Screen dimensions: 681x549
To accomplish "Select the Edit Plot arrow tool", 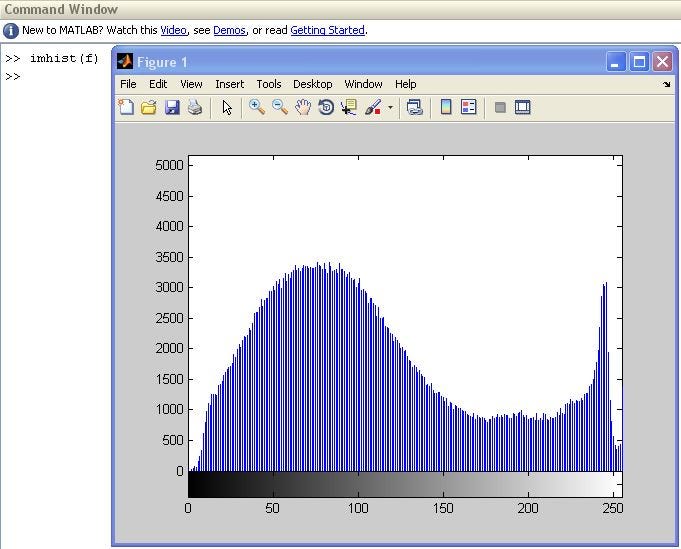I will coord(227,107).
